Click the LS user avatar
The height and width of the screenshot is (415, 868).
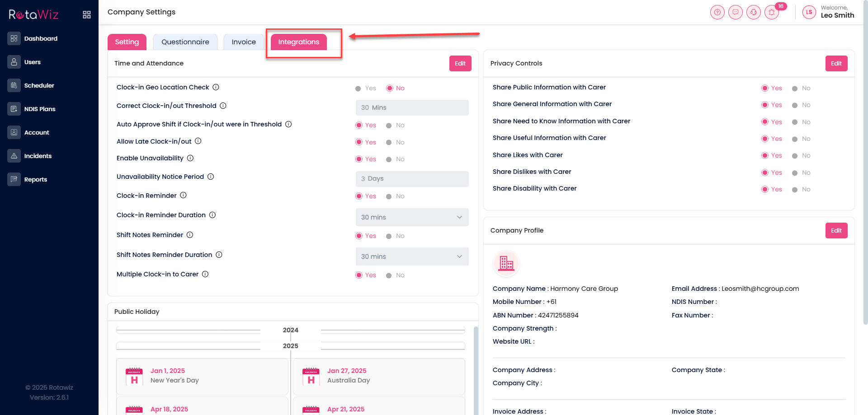809,12
